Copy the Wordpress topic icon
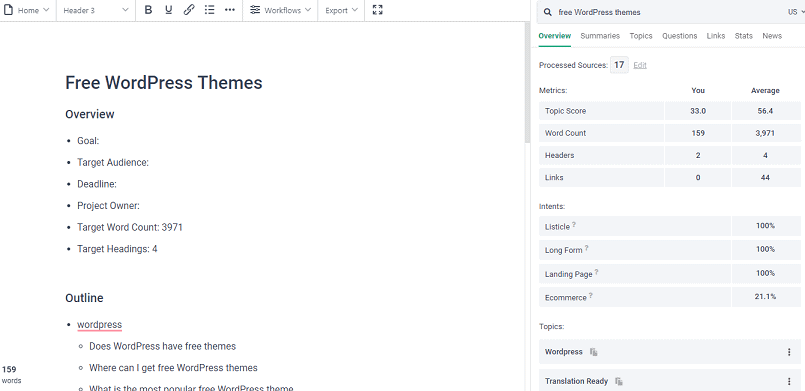The width and height of the screenshot is (805, 391). pos(594,352)
